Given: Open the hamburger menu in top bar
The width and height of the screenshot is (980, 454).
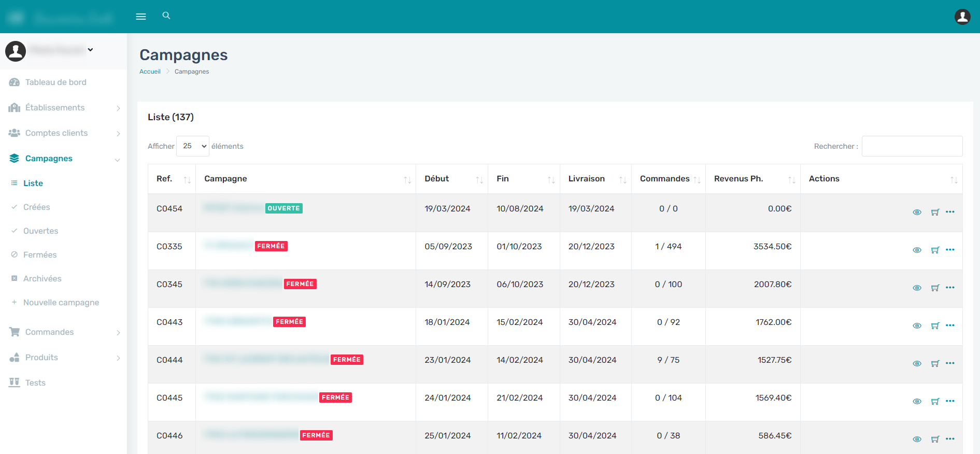Looking at the screenshot, I should (141, 17).
